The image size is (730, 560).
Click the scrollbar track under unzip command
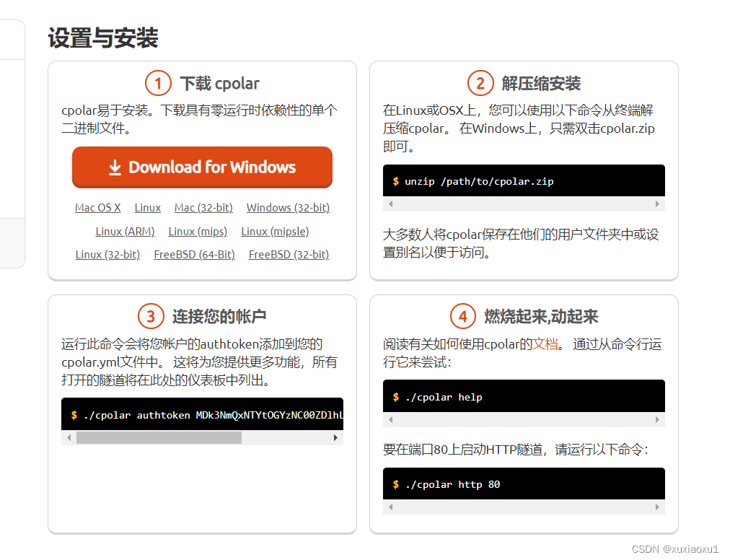point(524,204)
